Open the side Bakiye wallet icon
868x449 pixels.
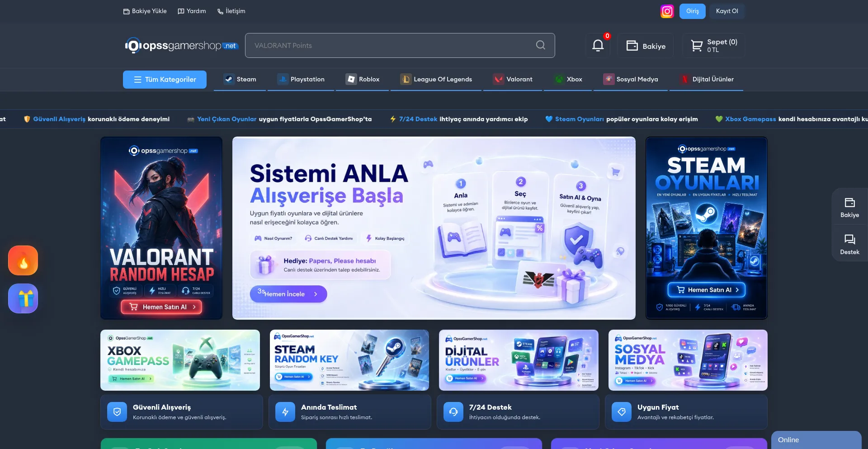point(849,203)
